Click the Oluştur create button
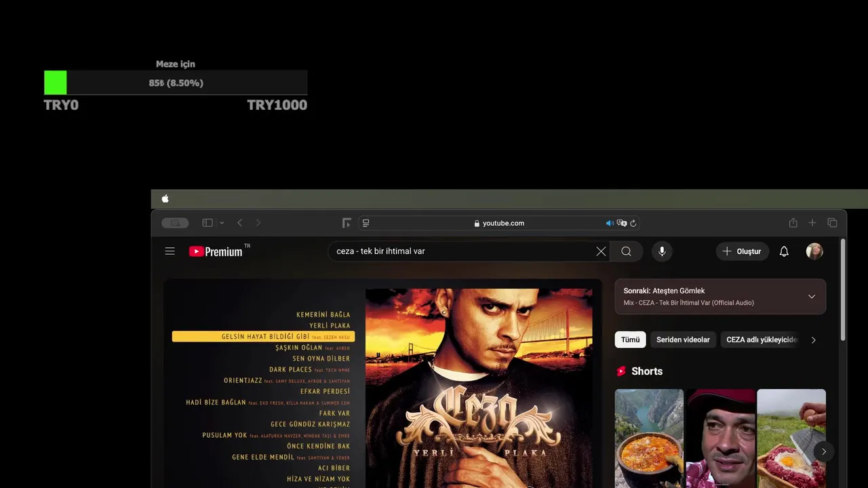Screen dimensions: 868x488 click(x=742, y=251)
